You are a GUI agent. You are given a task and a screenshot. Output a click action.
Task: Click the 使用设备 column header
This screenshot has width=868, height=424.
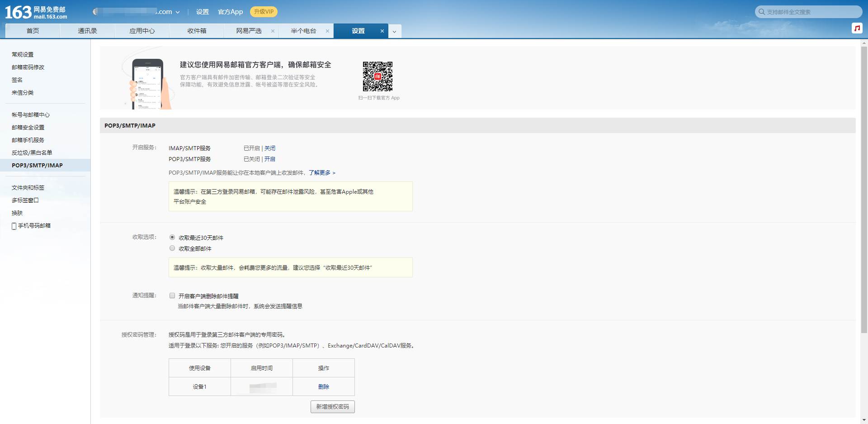click(200, 368)
